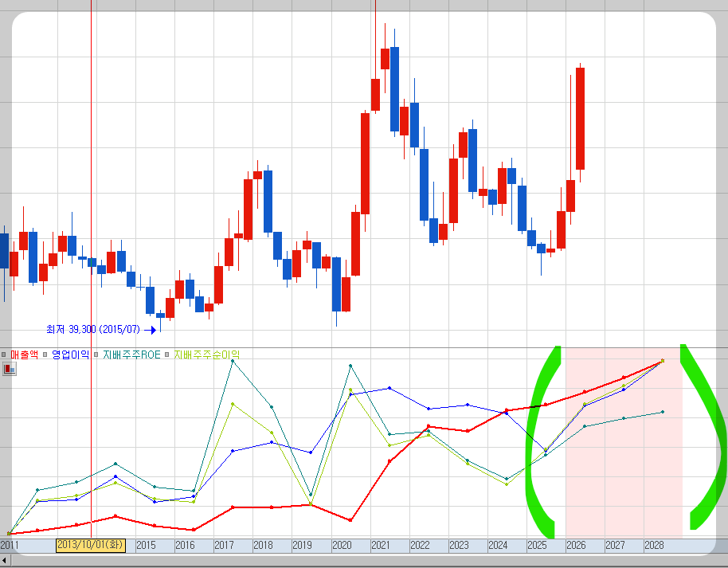This screenshot has height=568, width=728.
Task: Click the 2017 label on the time axis
Action: [224, 545]
